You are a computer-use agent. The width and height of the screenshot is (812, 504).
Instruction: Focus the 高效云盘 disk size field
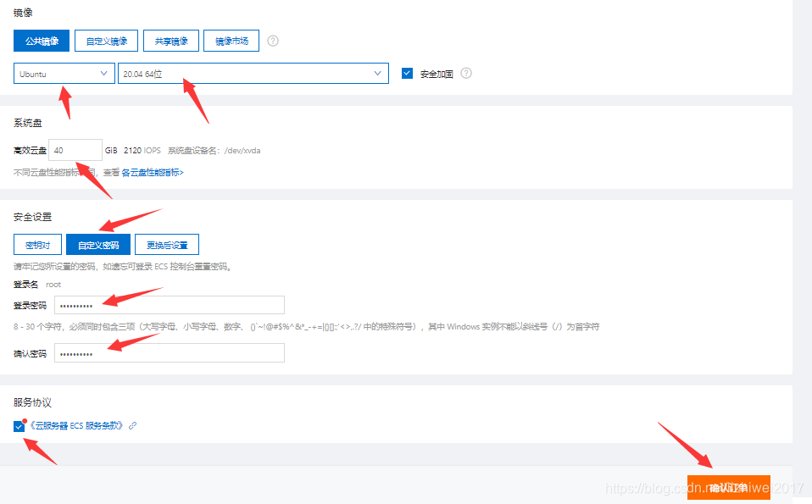[75, 150]
